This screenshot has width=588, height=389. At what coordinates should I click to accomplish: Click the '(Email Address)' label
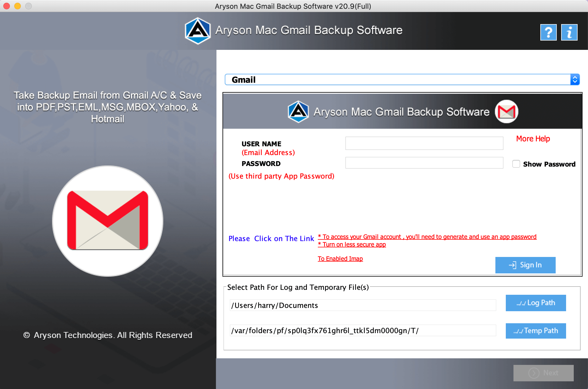pyautogui.click(x=268, y=153)
